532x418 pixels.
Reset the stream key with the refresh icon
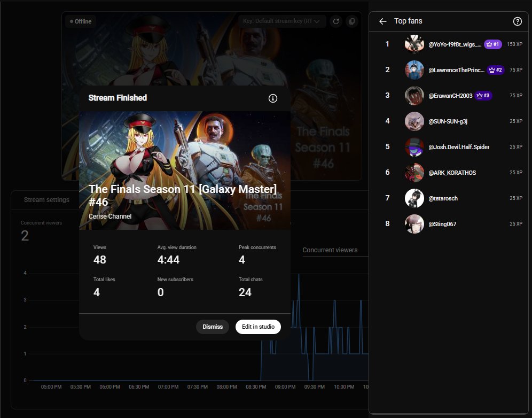(336, 21)
